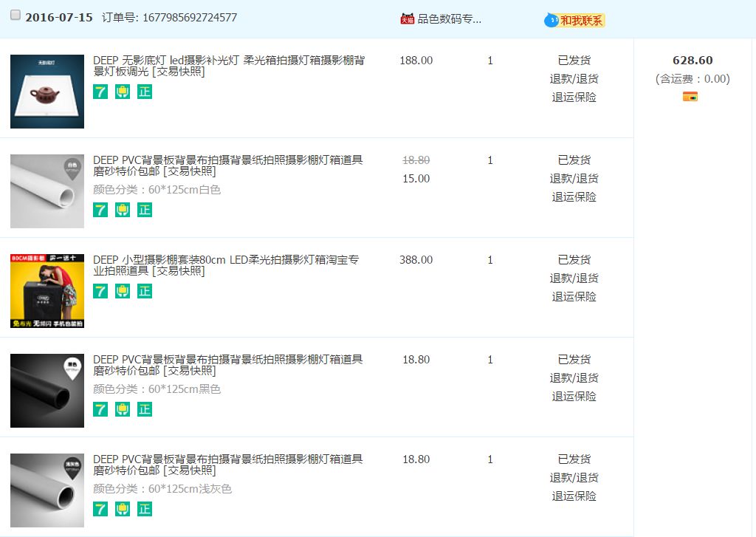Viewport: 756px width, 537px height.
Task: Click 退款/退货 for the 388.00 studio kit
Action: [574, 278]
